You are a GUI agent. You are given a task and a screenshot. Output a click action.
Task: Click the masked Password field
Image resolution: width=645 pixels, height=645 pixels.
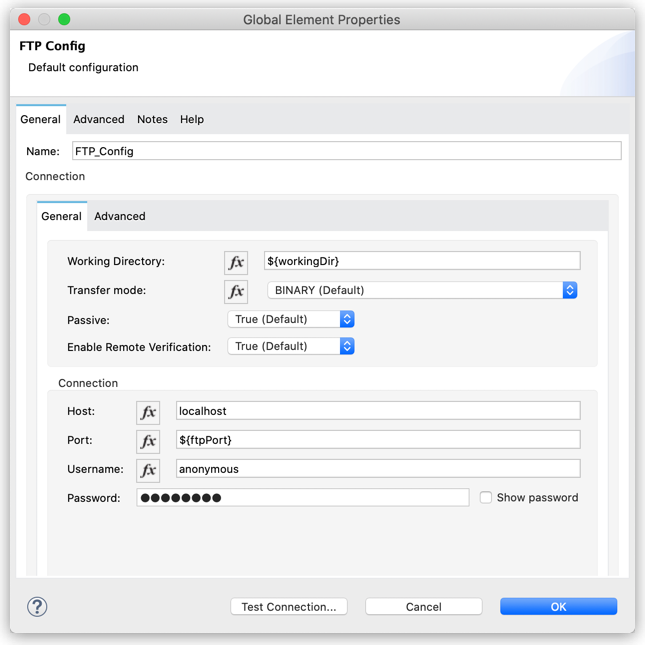(x=303, y=498)
